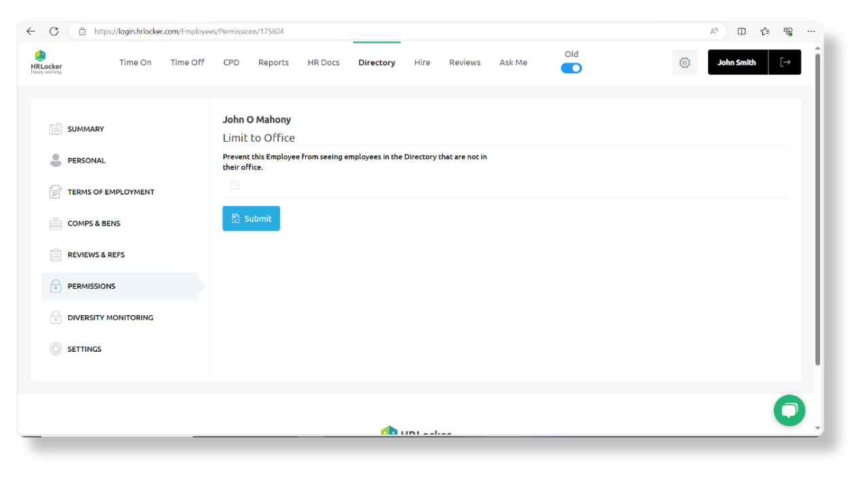Viewport: 868px width, 488px height.
Task: Enable the Limit to Office checkbox
Action: 235,184
